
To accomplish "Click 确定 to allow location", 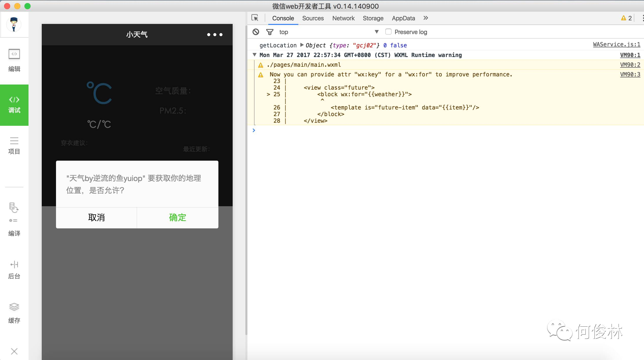I will coord(177,217).
